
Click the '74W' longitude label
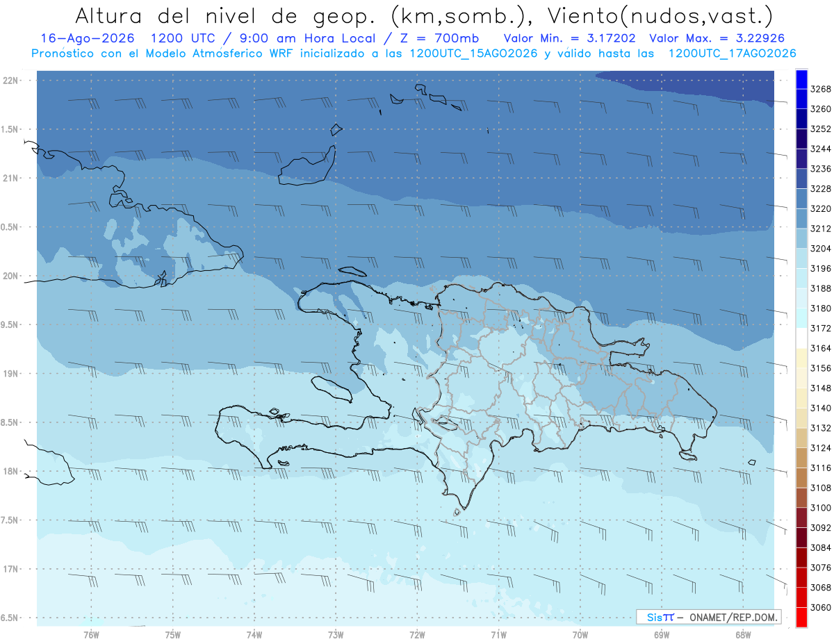pos(254,634)
